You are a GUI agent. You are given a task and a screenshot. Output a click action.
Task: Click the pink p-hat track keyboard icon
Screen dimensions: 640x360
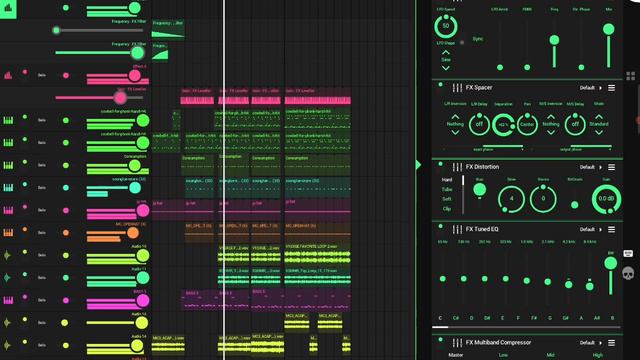coord(8,210)
